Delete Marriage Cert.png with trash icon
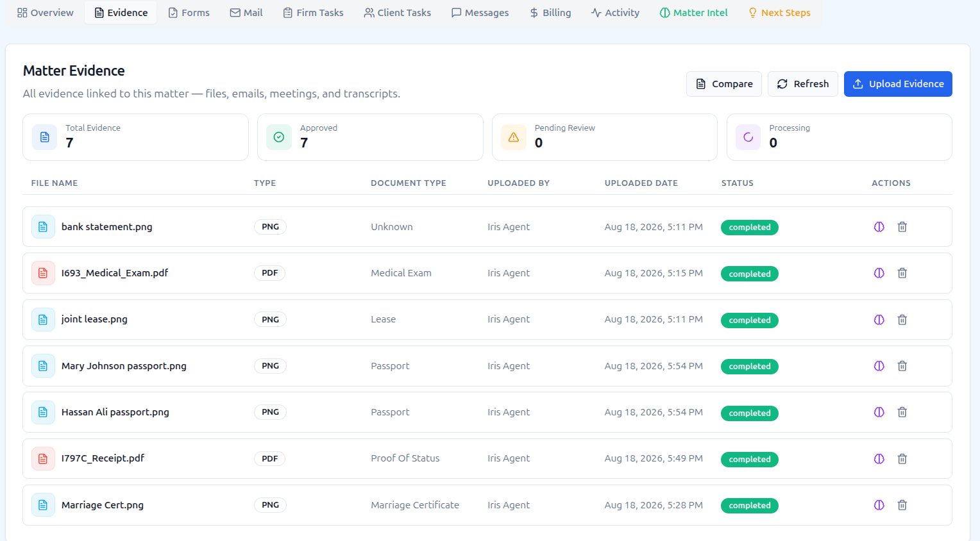 coord(902,505)
